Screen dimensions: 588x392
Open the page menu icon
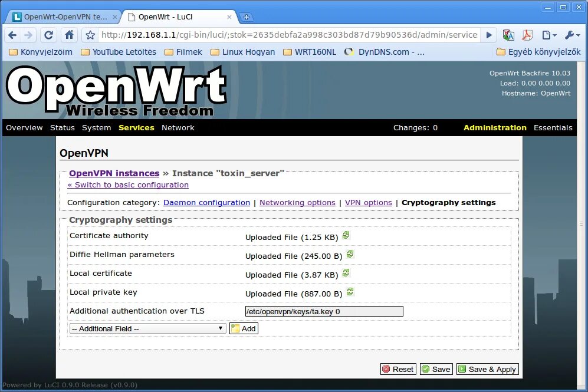(549, 35)
